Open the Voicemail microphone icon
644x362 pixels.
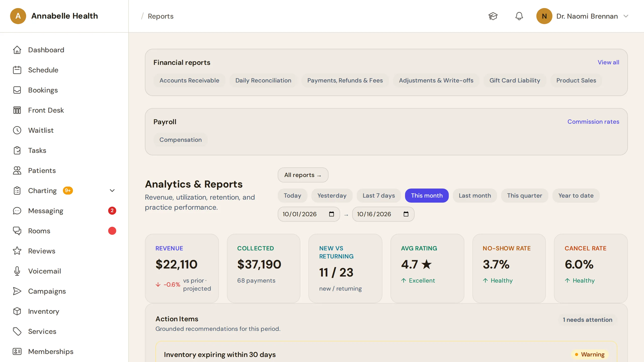pyautogui.click(x=17, y=271)
